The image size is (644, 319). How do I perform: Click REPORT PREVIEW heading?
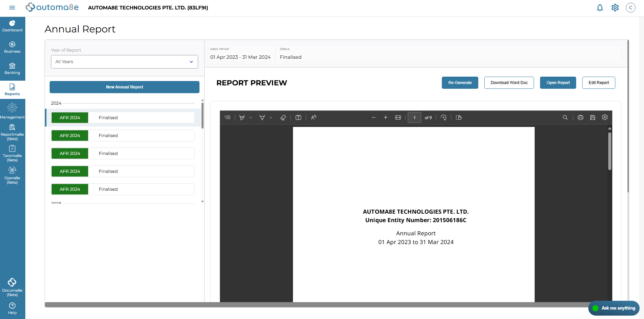click(252, 83)
